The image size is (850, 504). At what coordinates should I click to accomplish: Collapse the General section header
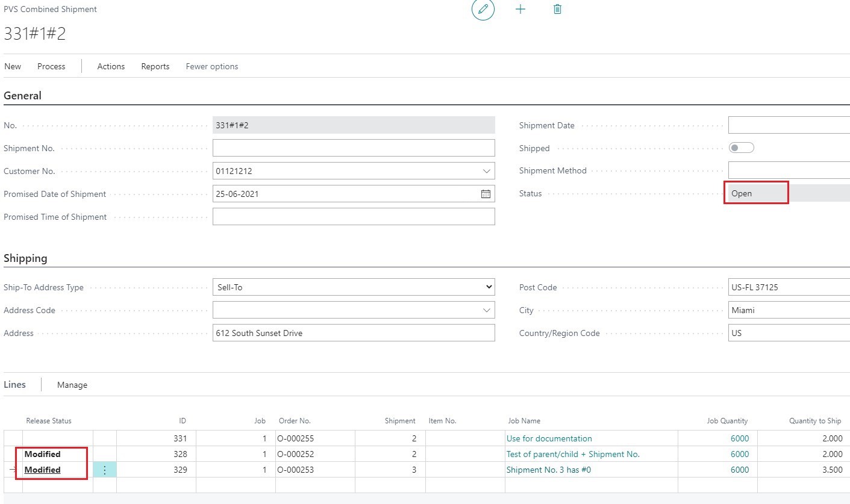[x=23, y=96]
